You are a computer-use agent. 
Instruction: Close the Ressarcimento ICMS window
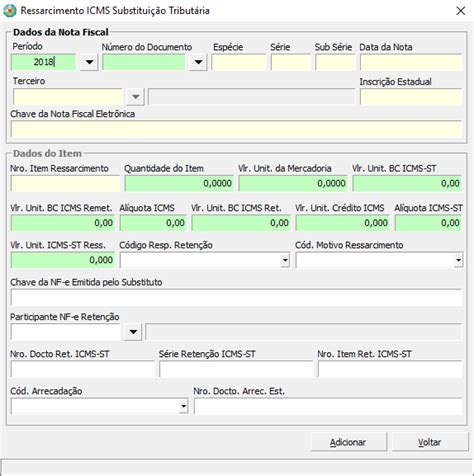[461, 11]
